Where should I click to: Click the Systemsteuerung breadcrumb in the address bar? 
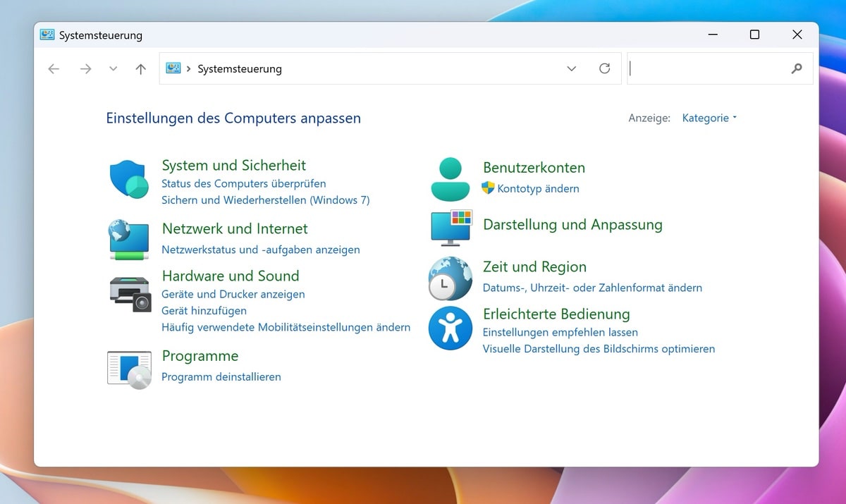239,68
